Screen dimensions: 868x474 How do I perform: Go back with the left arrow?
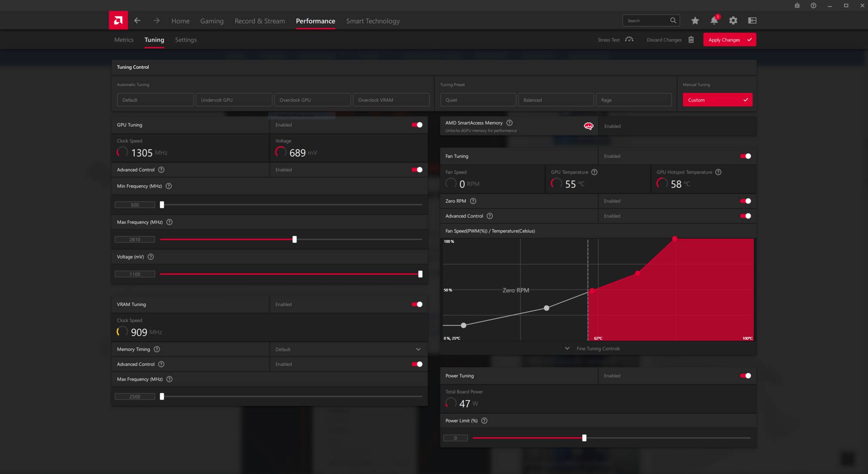click(x=137, y=21)
